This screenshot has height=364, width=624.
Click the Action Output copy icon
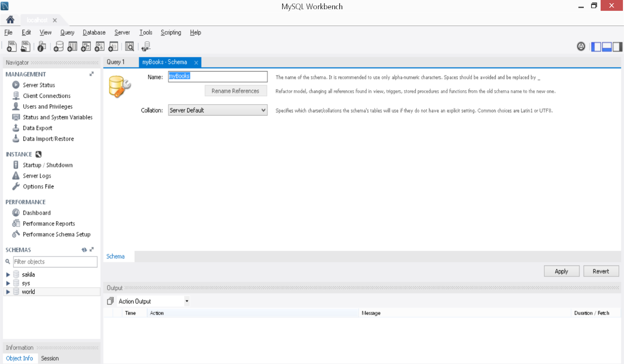(110, 301)
